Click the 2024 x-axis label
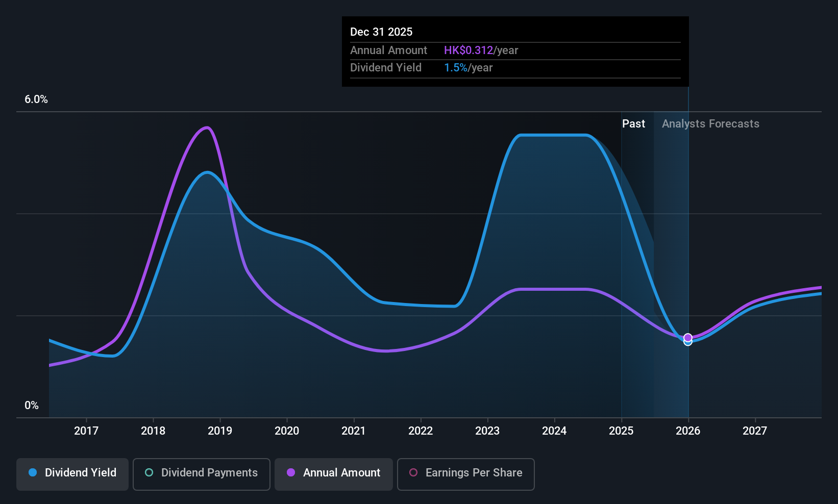Image resolution: width=838 pixels, height=504 pixels. 554,431
